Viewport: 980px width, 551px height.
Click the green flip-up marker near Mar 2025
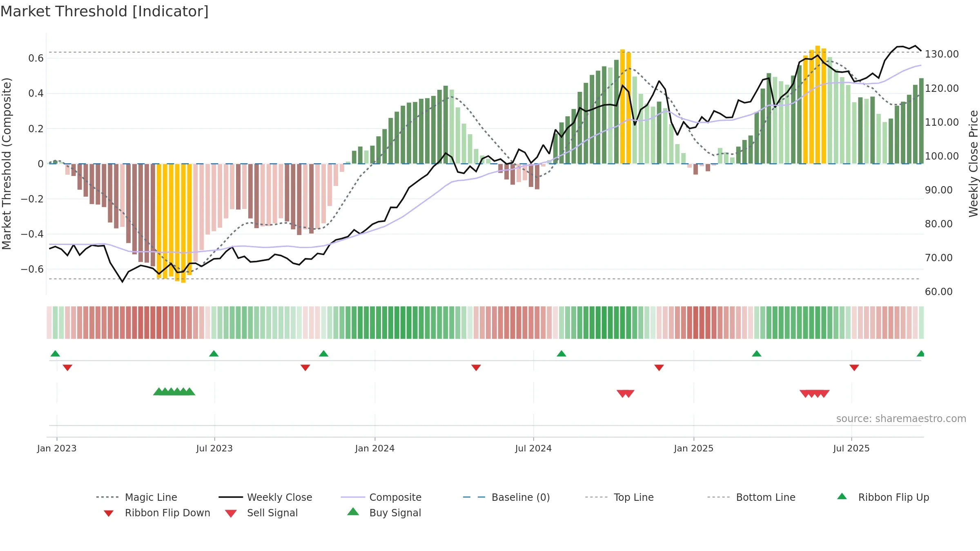click(757, 353)
